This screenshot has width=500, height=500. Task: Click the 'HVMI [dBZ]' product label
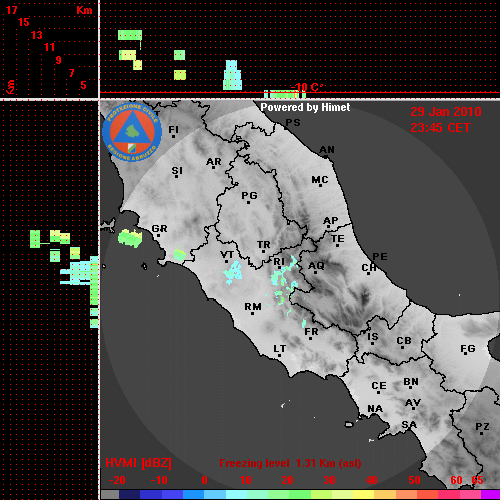coord(138,463)
